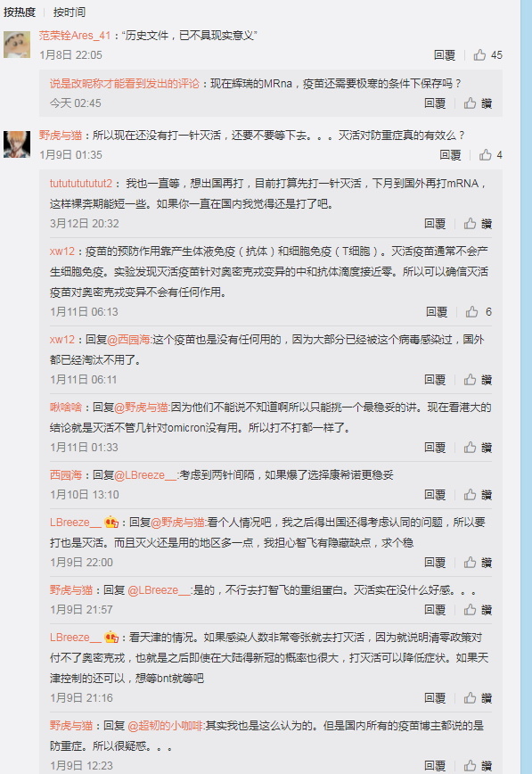532x774 pixels.
Task: Like 西园海's reply from 1月10日 13:10
Action: click(x=478, y=495)
